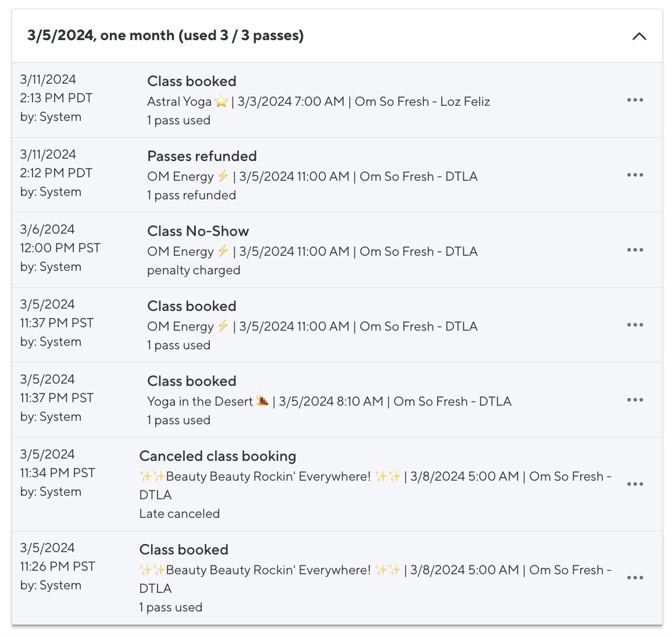Click the Yoga in the Desert class details
This screenshot has width=672, height=637.
tap(329, 402)
